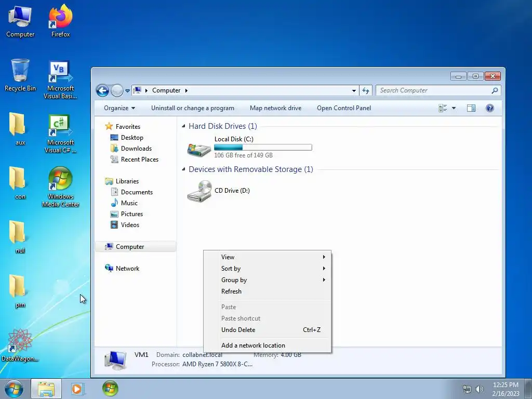Click the volume speaker tray icon
This screenshot has height=399, width=532.
tap(480, 389)
